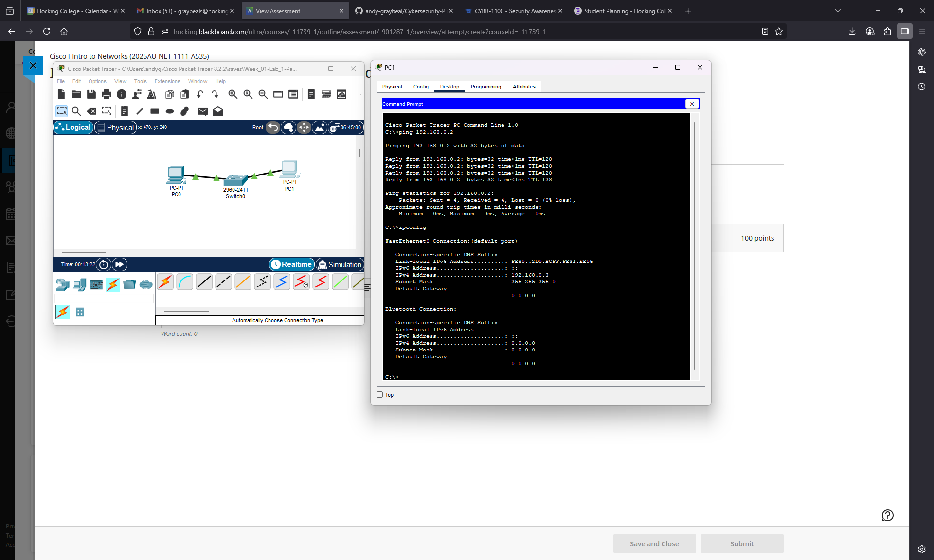934x560 pixels.
Task: Click the Save and Close button
Action: [654, 543]
